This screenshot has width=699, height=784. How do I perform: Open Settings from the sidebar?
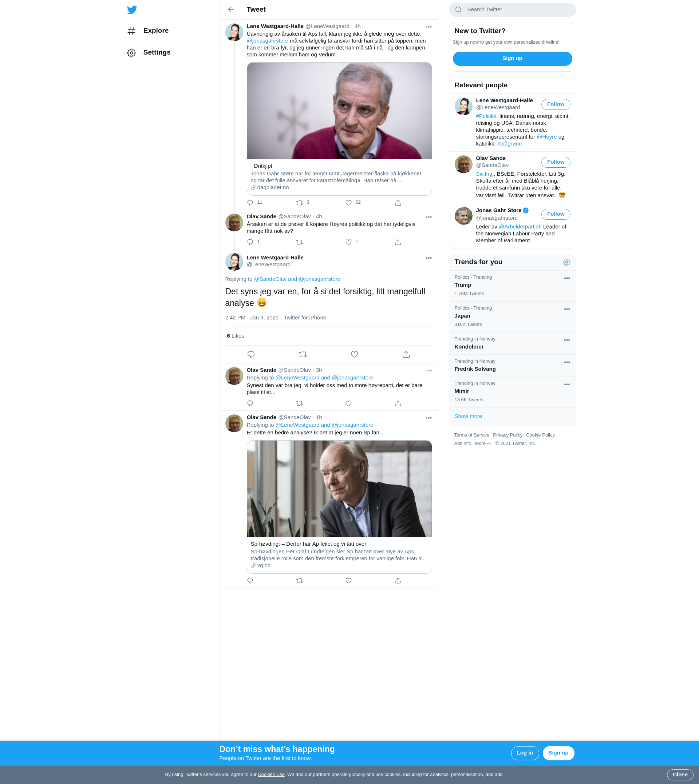point(149,53)
